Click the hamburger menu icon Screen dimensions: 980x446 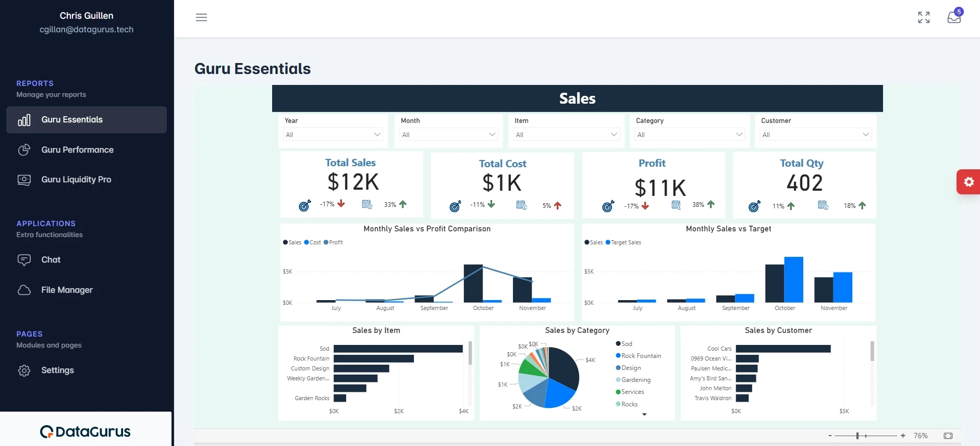201,18
